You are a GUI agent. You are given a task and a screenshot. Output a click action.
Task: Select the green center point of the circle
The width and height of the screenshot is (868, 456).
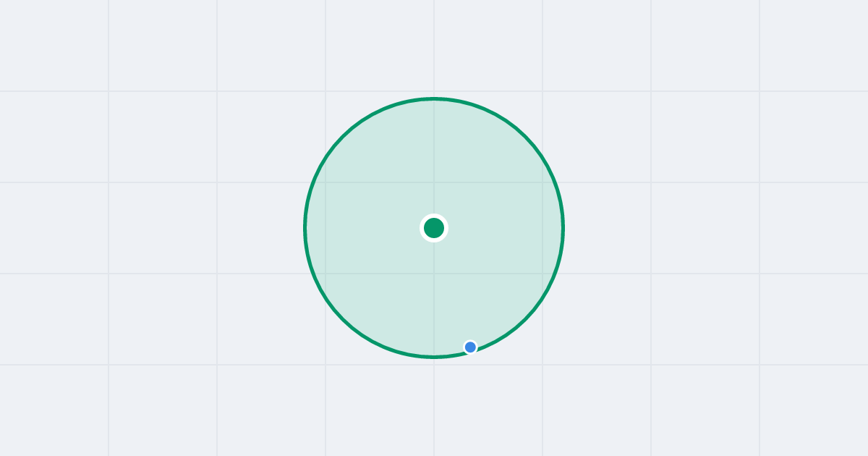click(x=434, y=228)
